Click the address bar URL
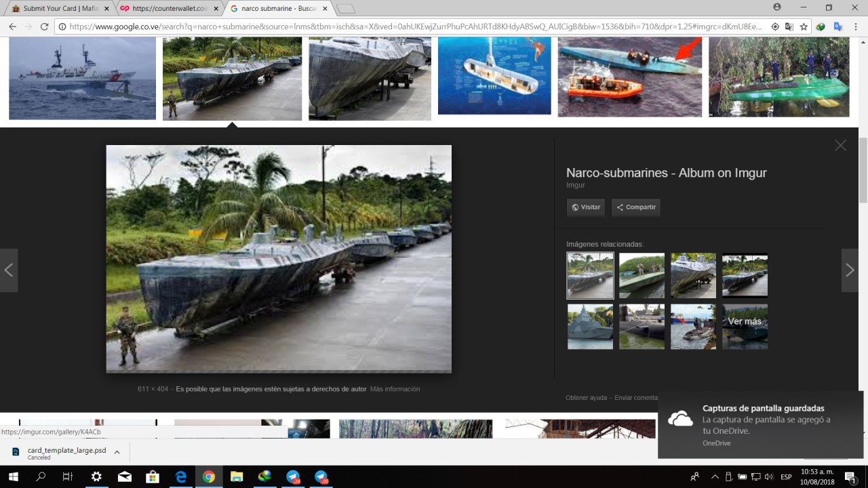868x488 pixels. click(407, 26)
